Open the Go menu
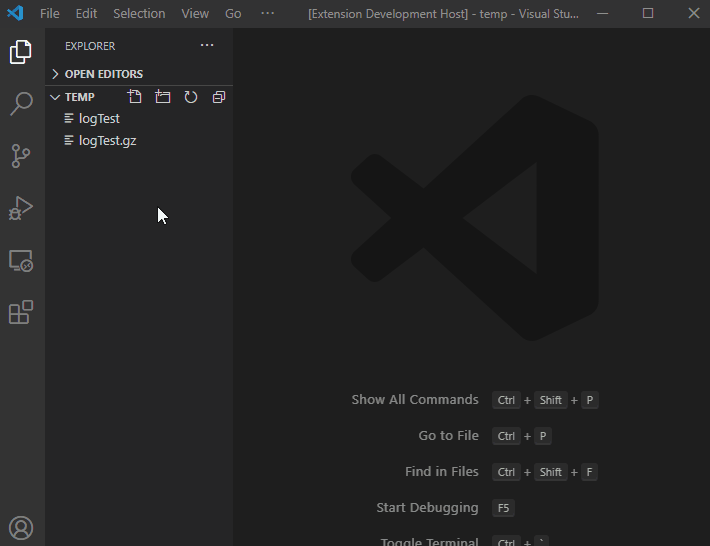Image resolution: width=710 pixels, height=546 pixels. (233, 14)
